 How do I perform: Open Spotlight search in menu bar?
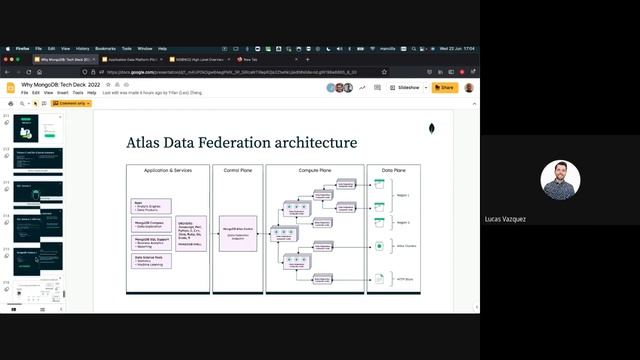[413, 49]
